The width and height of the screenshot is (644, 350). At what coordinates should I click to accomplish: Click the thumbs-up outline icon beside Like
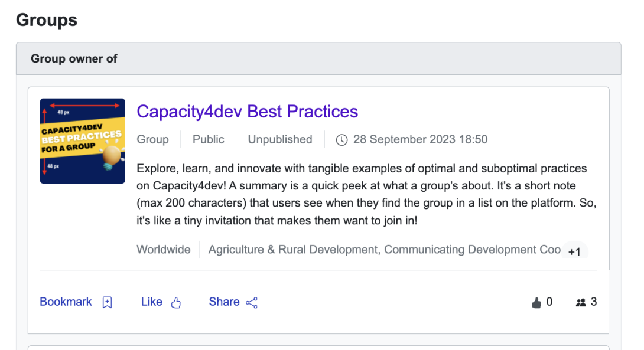tap(176, 303)
